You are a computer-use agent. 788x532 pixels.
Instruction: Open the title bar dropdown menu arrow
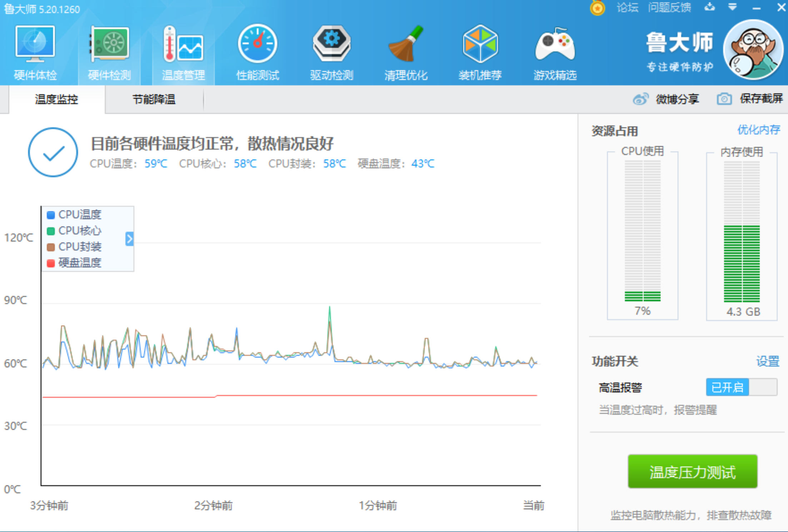coord(732,7)
